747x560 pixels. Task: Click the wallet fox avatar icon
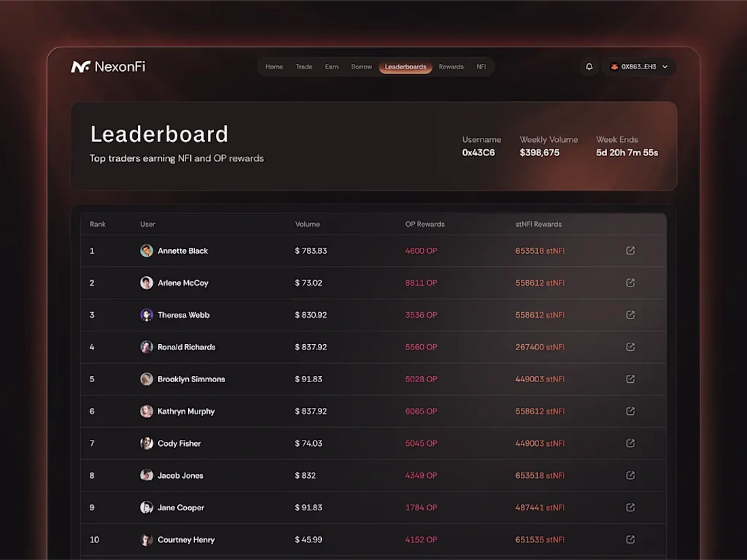(615, 67)
